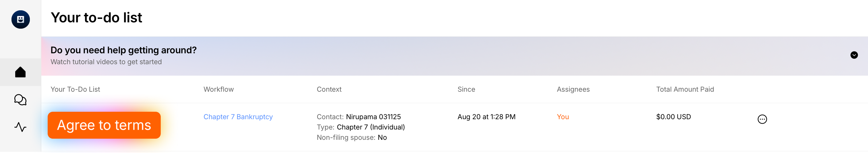Expand the help banner chevron
Image resolution: width=868 pixels, height=153 pixels.
point(854,55)
